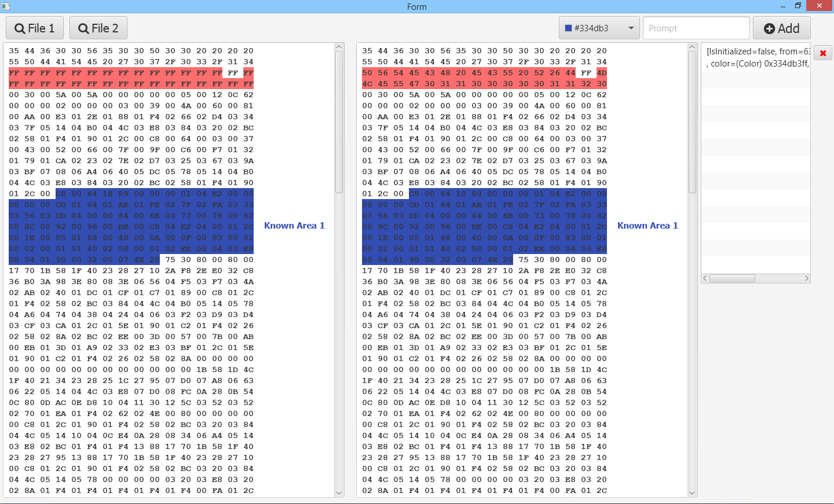Viewport: 834px width, 504px height.
Task: Click right pane scrollbar down arrow
Action: click(x=692, y=492)
